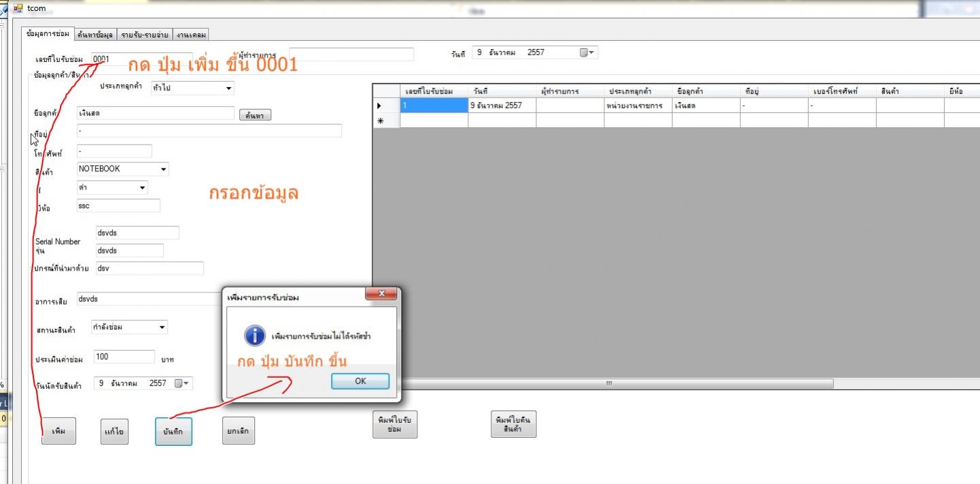
Task: Click the วันที่ grid column header
Action: click(x=502, y=91)
